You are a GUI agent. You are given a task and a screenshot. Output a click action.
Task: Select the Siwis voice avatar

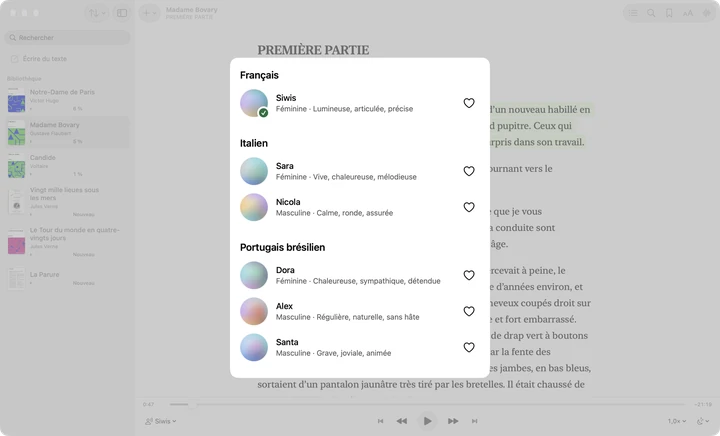254,103
